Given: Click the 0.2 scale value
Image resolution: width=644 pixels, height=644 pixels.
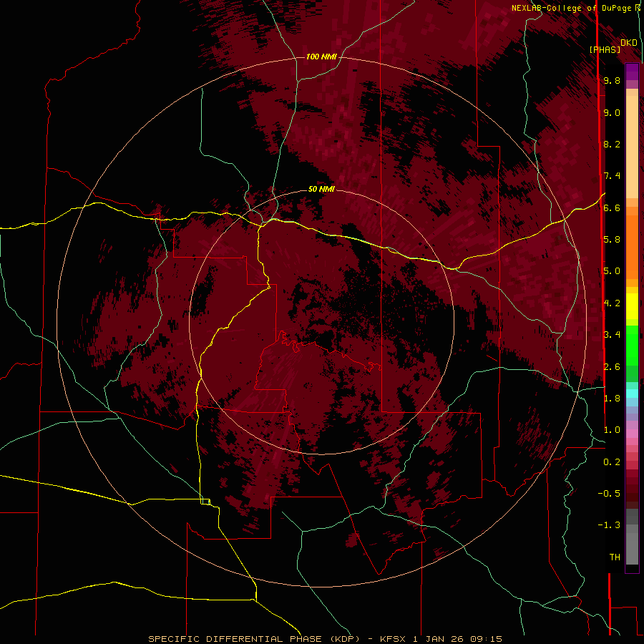Looking at the screenshot, I should click(612, 462).
